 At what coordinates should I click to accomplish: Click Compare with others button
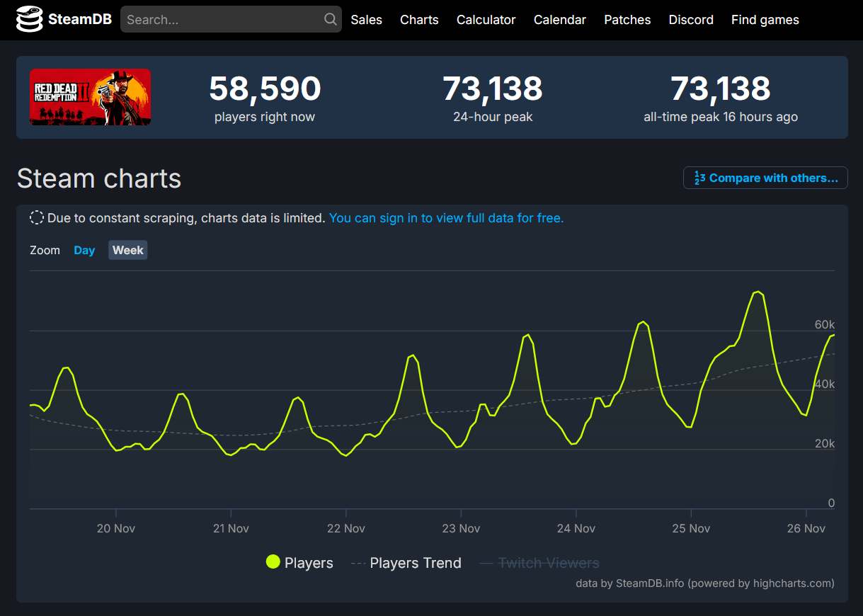point(765,178)
